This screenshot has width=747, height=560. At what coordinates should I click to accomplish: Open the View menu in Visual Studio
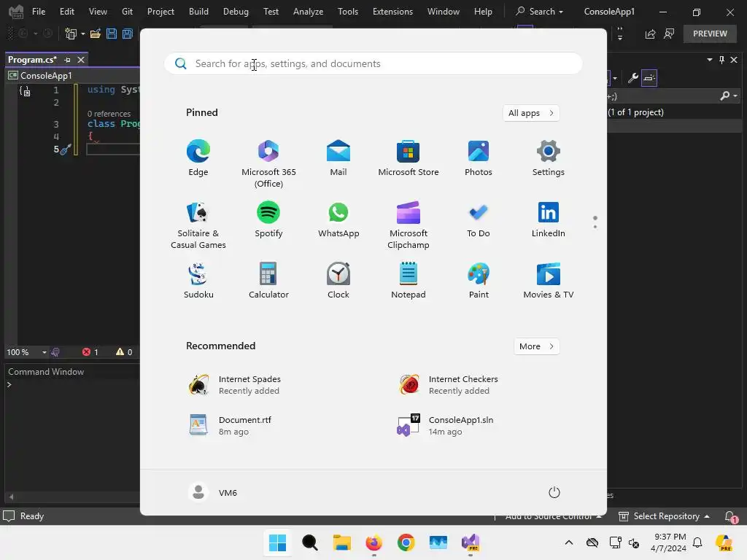click(x=98, y=12)
